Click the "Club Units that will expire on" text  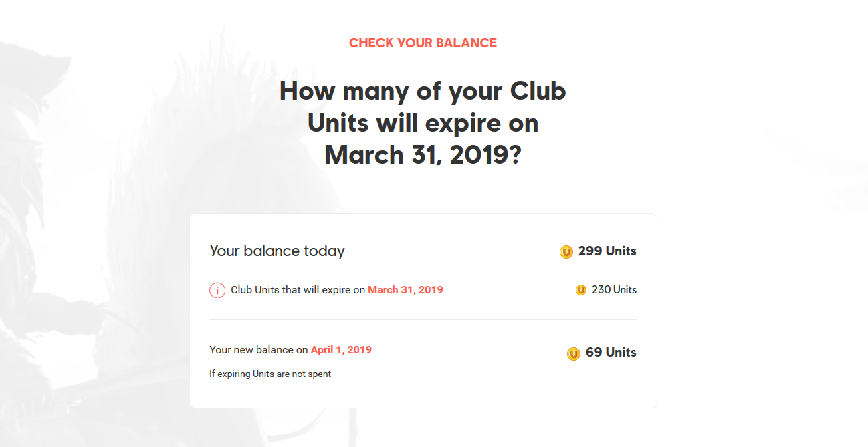click(298, 290)
